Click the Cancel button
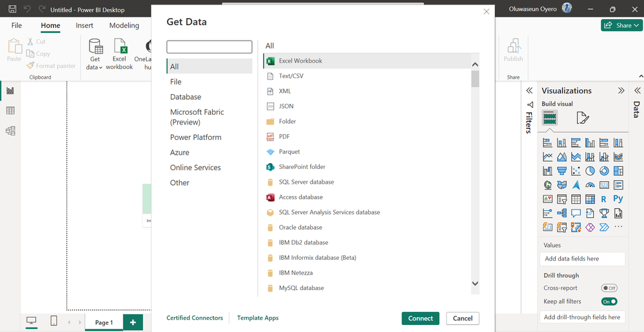This screenshot has height=332, width=644. pyautogui.click(x=462, y=318)
